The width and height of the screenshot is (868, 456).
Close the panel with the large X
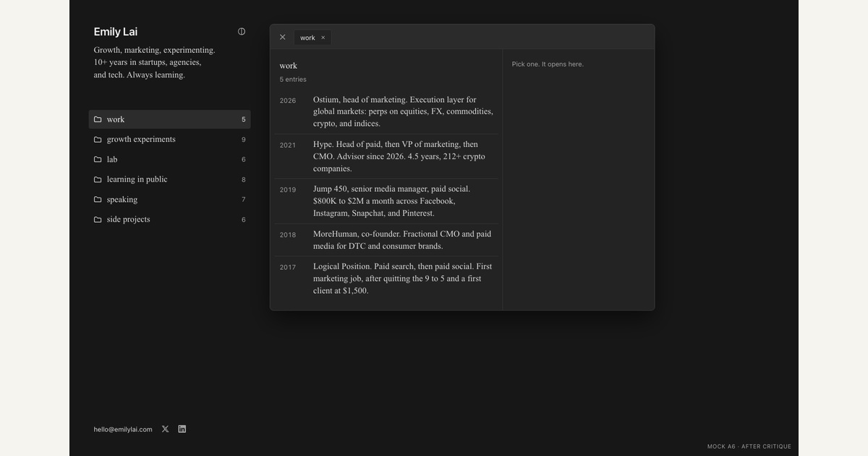(x=282, y=37)
